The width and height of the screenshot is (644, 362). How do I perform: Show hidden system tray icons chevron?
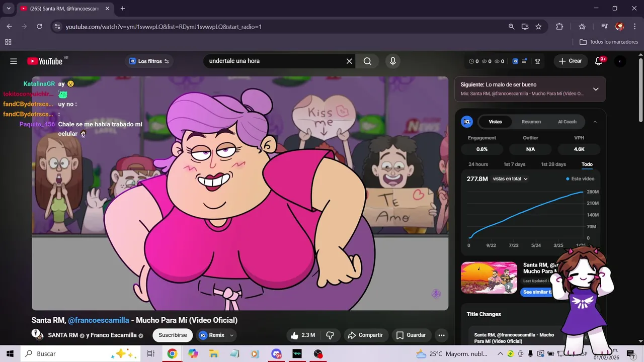tap(501, 354)
